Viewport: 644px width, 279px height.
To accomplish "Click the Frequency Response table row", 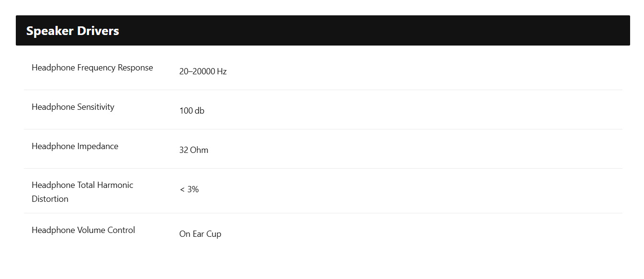I will click(323, 70).
